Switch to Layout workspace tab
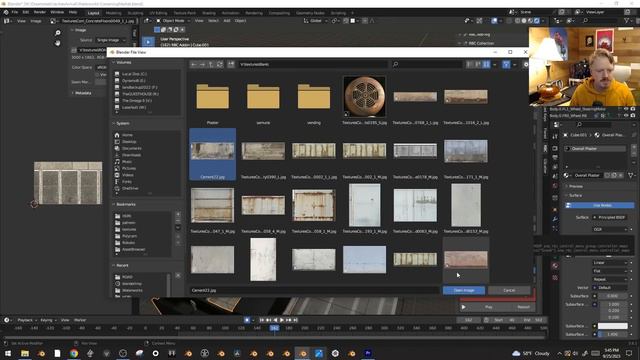Image resolution: width=640 pixels, height=360 pixels. pyautogui.click(x=93, y=13)
